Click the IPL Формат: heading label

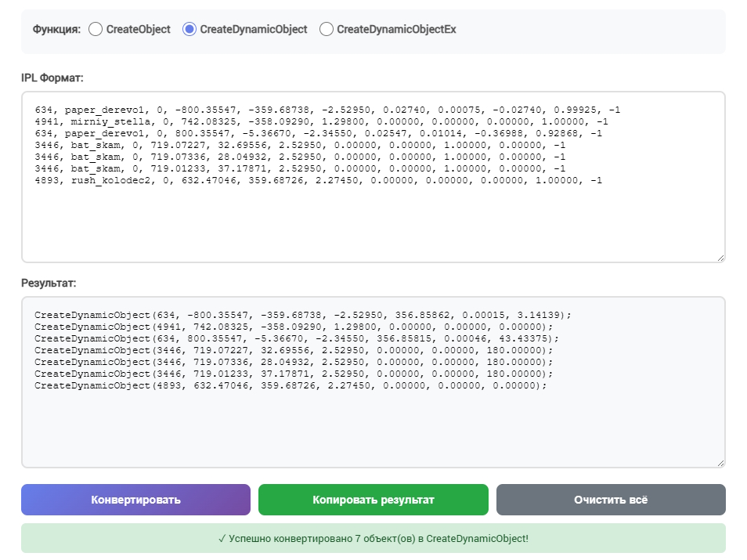tap(52, 78)
